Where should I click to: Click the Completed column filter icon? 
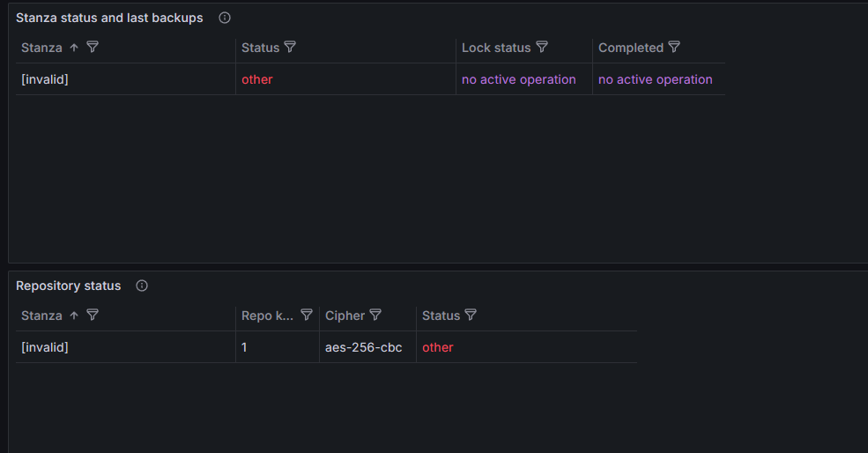[674, 48]
